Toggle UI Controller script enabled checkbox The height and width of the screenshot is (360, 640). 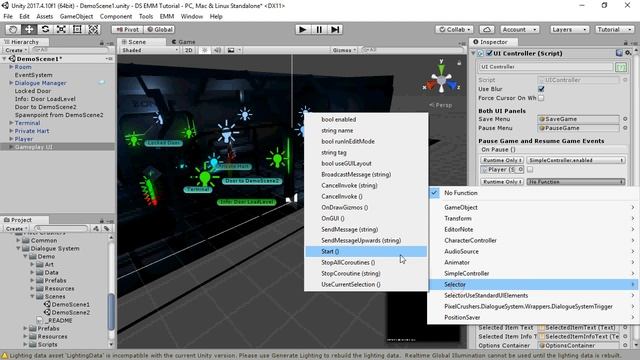pos(489,53)
